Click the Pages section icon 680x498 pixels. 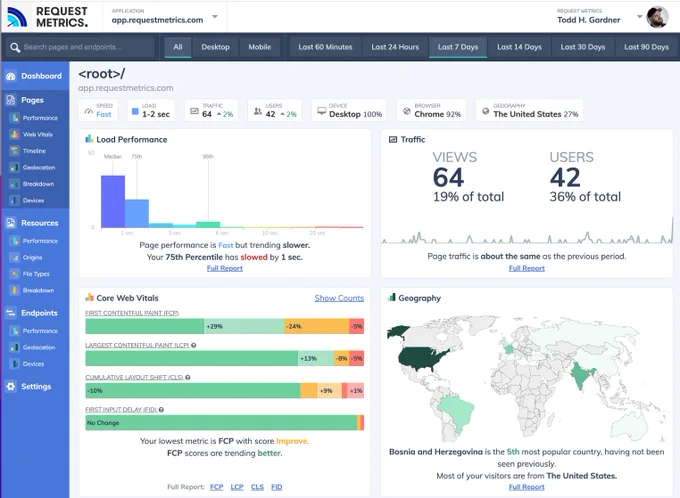tap(11, 100)
